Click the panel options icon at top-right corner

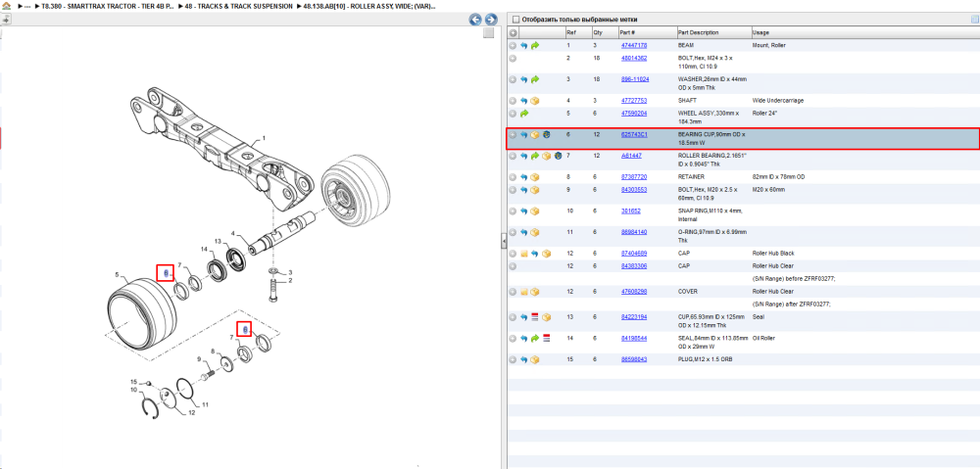coord(974,20)
